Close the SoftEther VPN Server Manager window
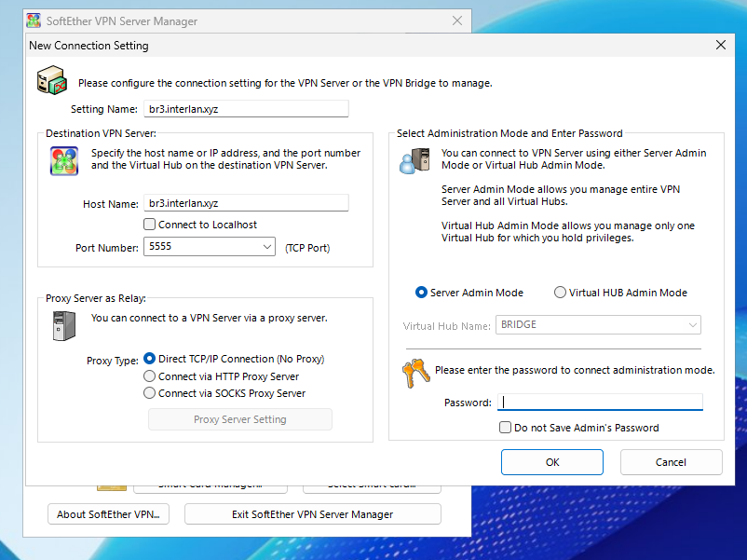Image resolution: width=747 pixels, height=560 pixels. (x=457, y=20)
